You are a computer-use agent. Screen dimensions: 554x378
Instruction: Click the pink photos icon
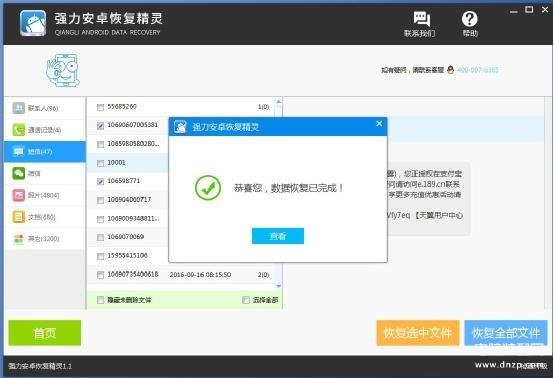(19, 195)
